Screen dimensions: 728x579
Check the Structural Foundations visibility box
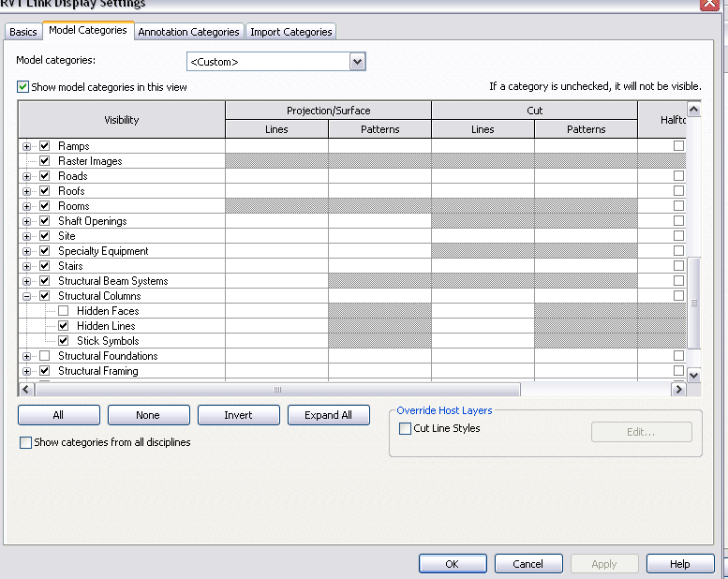(x=44, y=356)
